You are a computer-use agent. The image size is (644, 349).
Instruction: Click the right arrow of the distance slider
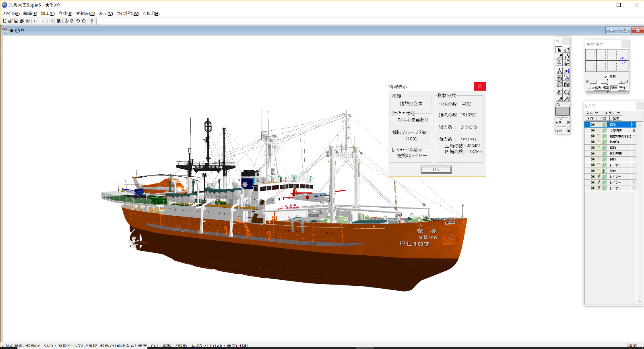(x=622, y=82)
